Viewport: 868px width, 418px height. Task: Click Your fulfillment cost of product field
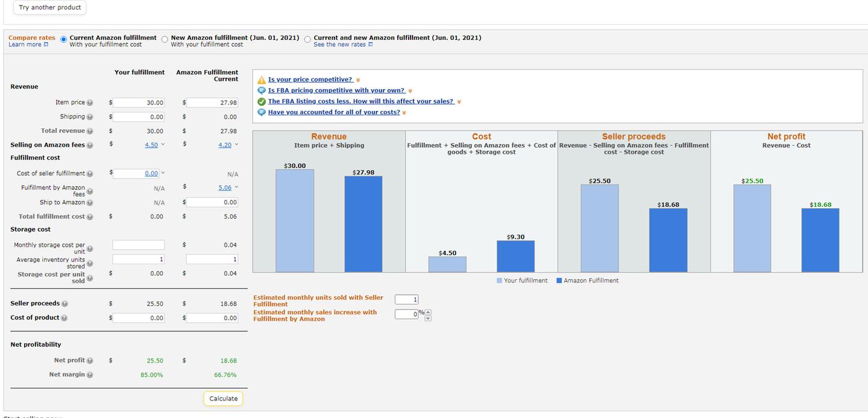139,318
